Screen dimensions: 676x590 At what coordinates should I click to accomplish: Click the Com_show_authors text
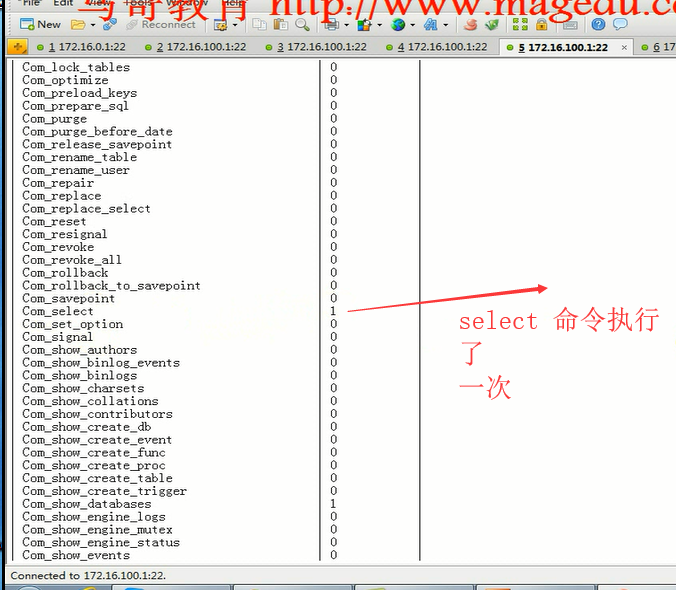pos(80,350)
